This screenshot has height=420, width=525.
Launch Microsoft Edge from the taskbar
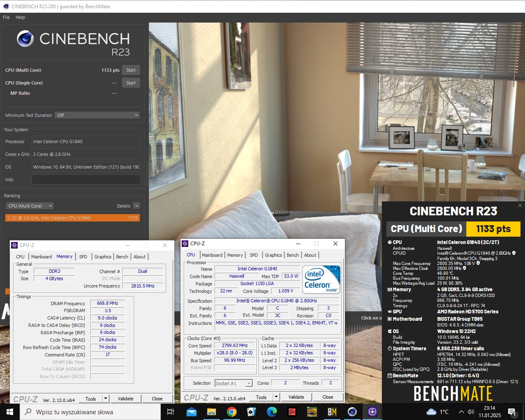272,412
